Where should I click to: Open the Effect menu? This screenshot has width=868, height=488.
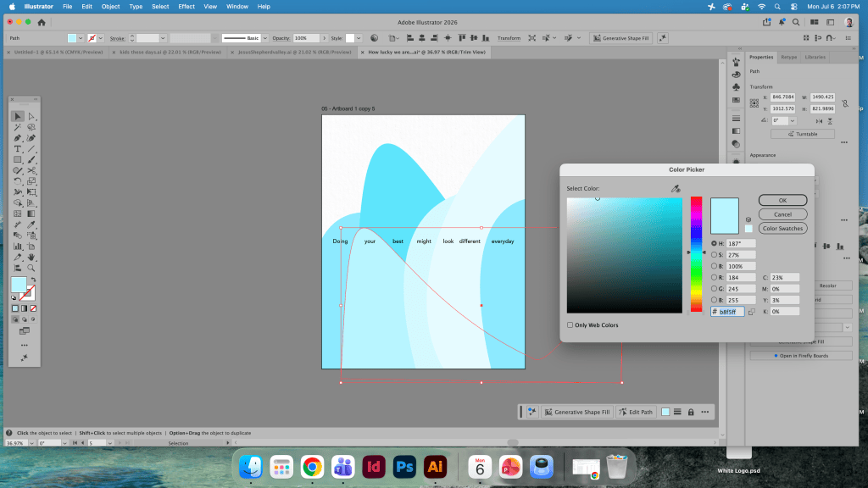click(186, 7)
